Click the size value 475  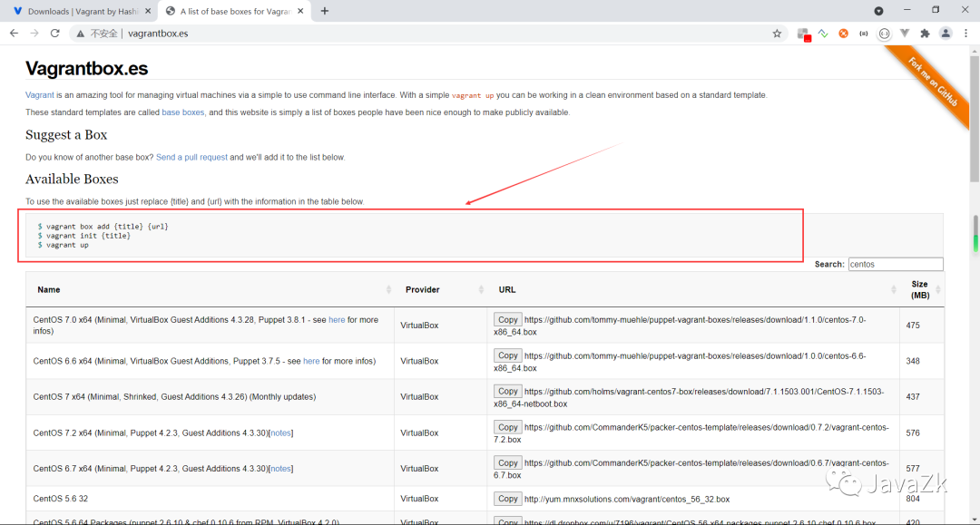point(913,326)
